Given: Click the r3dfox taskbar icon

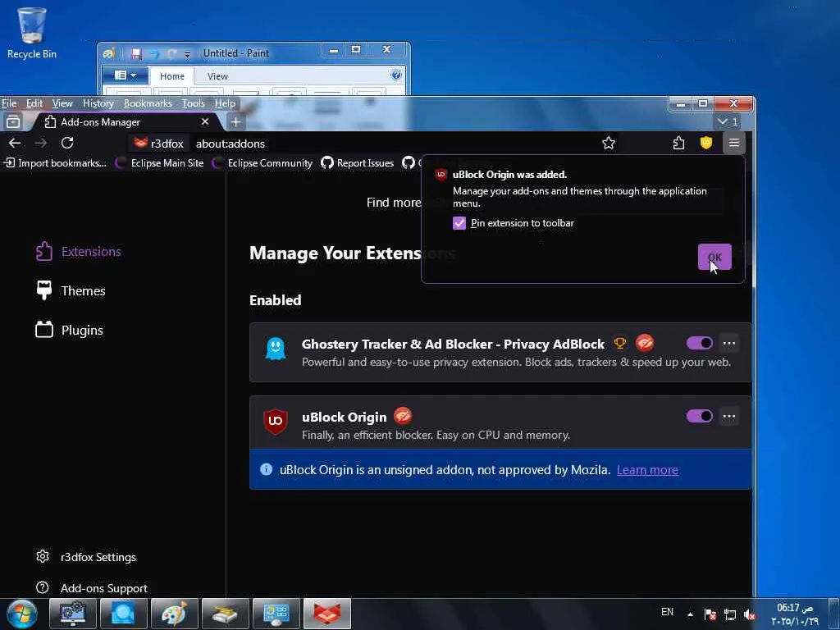Looking at the screenshot, I should pos(326,614).
